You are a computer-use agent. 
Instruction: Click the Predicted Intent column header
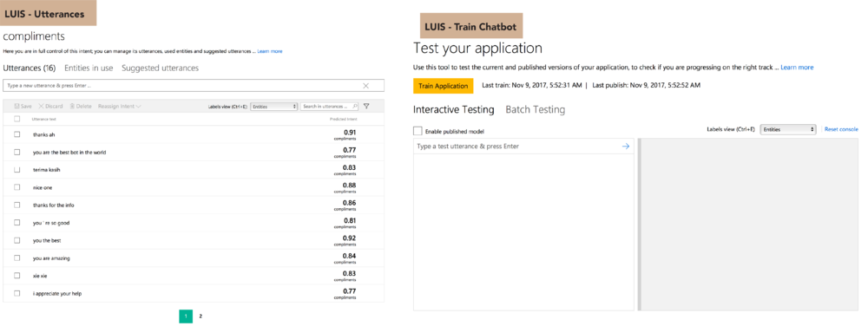click(343, 119)
